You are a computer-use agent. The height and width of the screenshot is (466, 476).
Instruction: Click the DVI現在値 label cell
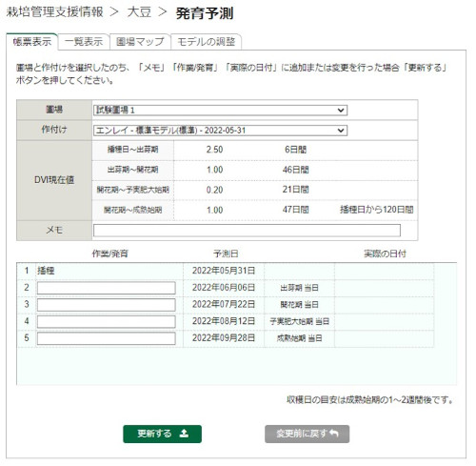click(54, 180)
